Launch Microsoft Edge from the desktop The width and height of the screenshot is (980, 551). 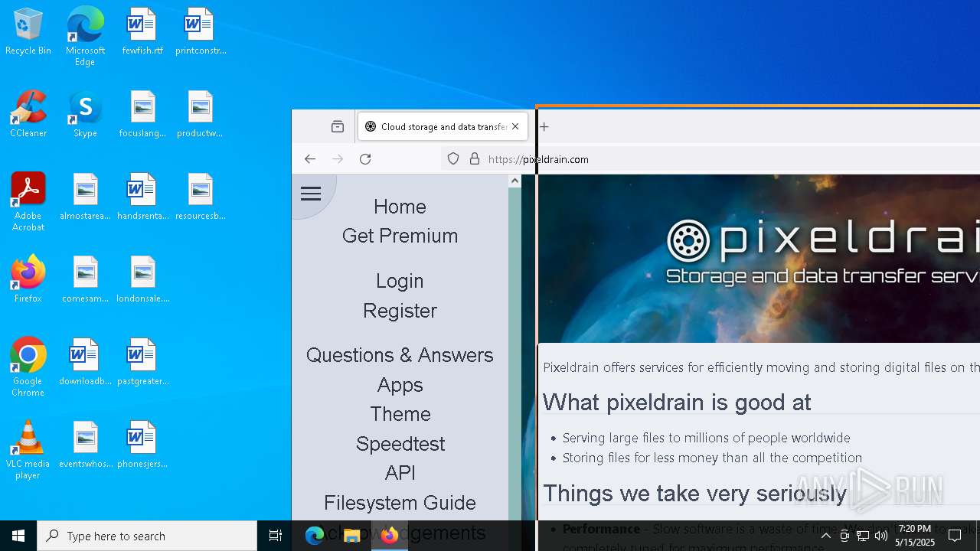[x=85, y=37]
